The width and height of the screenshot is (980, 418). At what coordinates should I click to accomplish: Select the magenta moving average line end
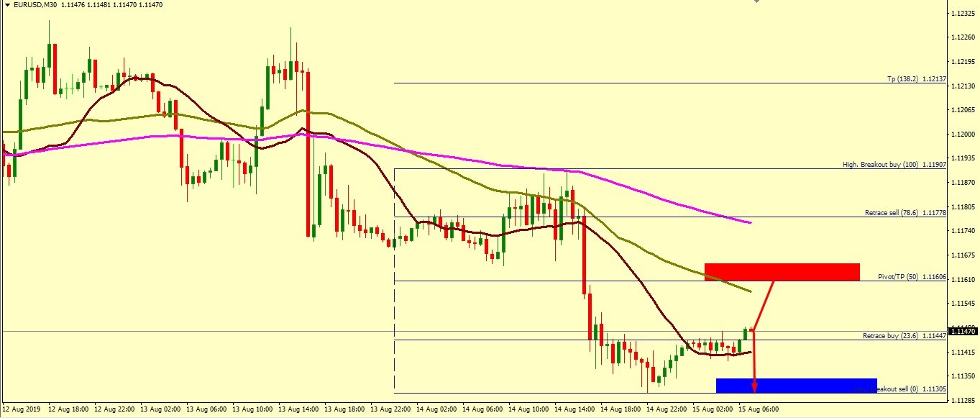750,222
